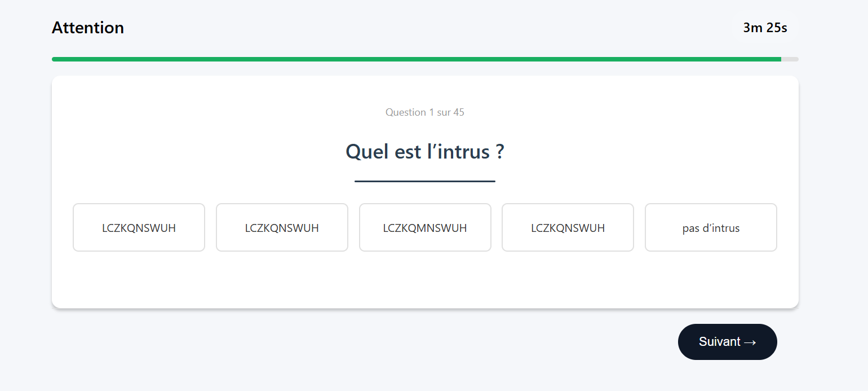Viewport: 868px width, 391px height.
Task: Click the number 45 in the question counter
Action: pyautogui.click(x=459, y=112)
